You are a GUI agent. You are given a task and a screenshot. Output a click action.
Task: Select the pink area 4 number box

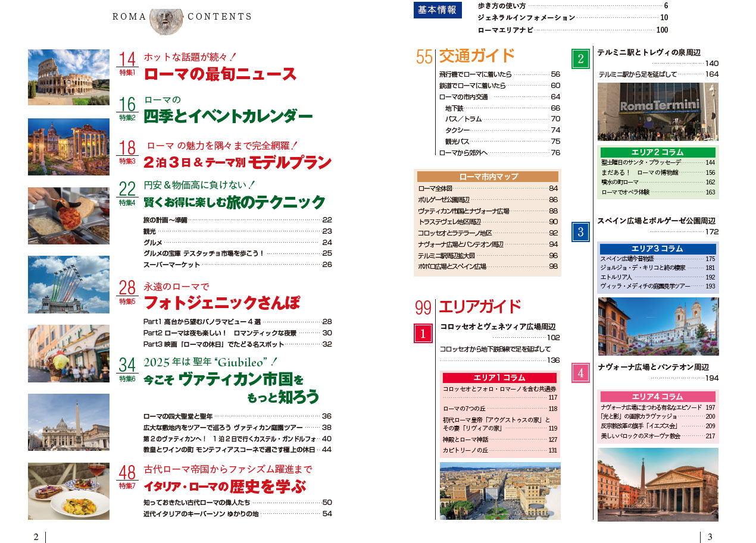[x=580, y=372]
